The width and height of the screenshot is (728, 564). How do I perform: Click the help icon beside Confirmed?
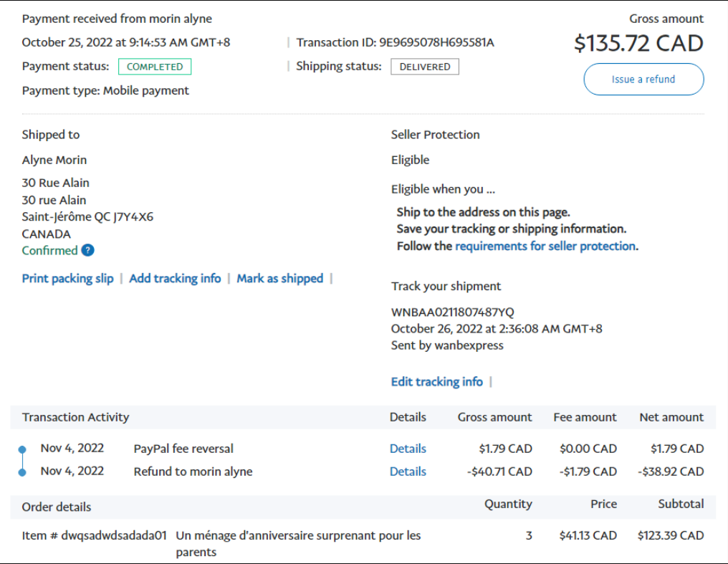(x=87, y=250)
